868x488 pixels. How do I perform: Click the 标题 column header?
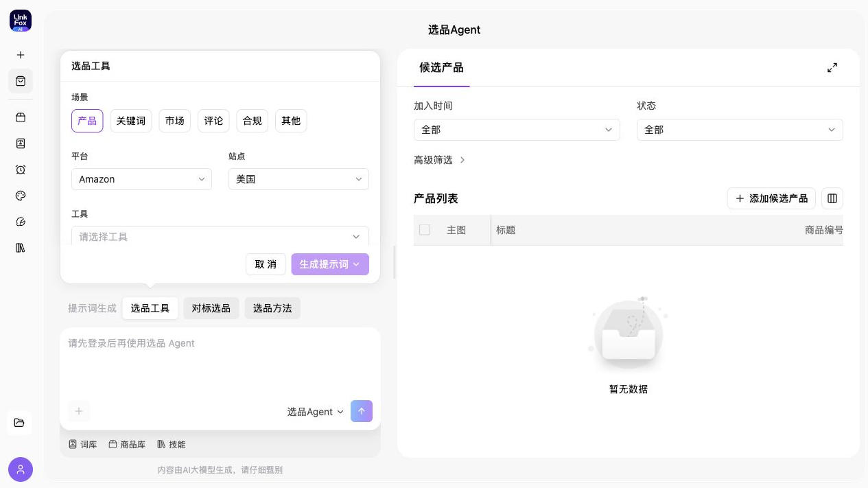(506, 230)
